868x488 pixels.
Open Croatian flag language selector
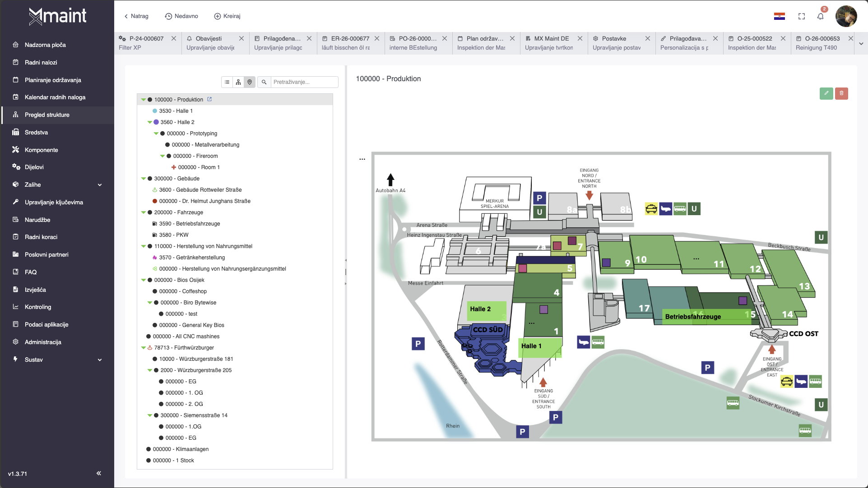click(779, 17)
